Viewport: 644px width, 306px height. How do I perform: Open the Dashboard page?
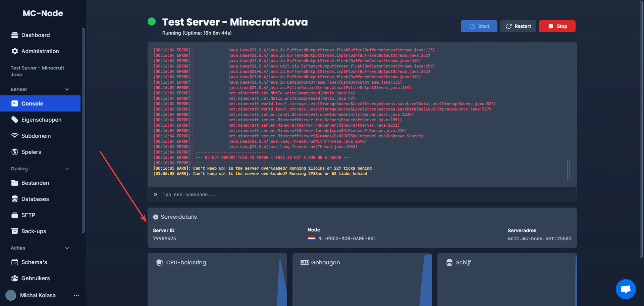click(x=40, y=35)
